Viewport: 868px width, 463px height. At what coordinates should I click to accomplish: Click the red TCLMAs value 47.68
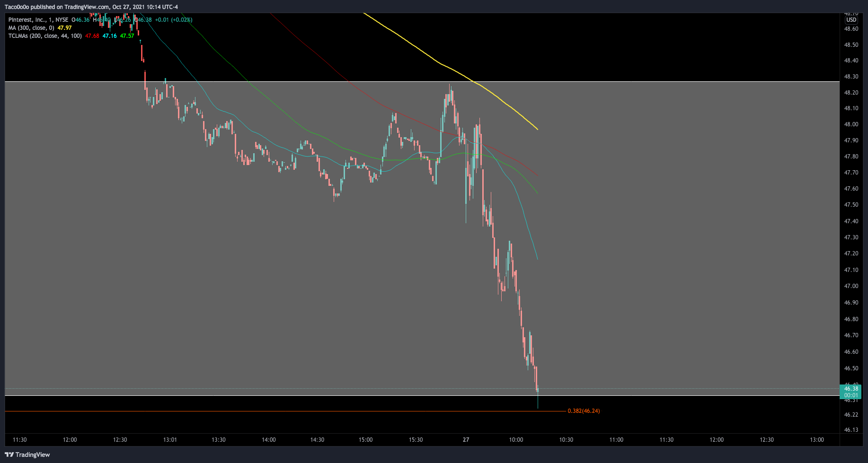click(x=92, y=36)
